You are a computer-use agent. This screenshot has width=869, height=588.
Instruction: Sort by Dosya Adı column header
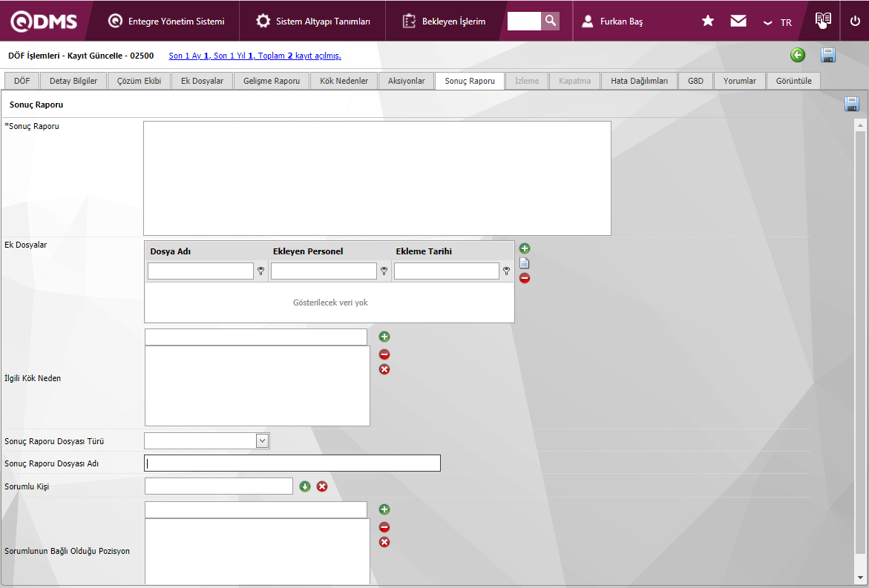point(171,251)
